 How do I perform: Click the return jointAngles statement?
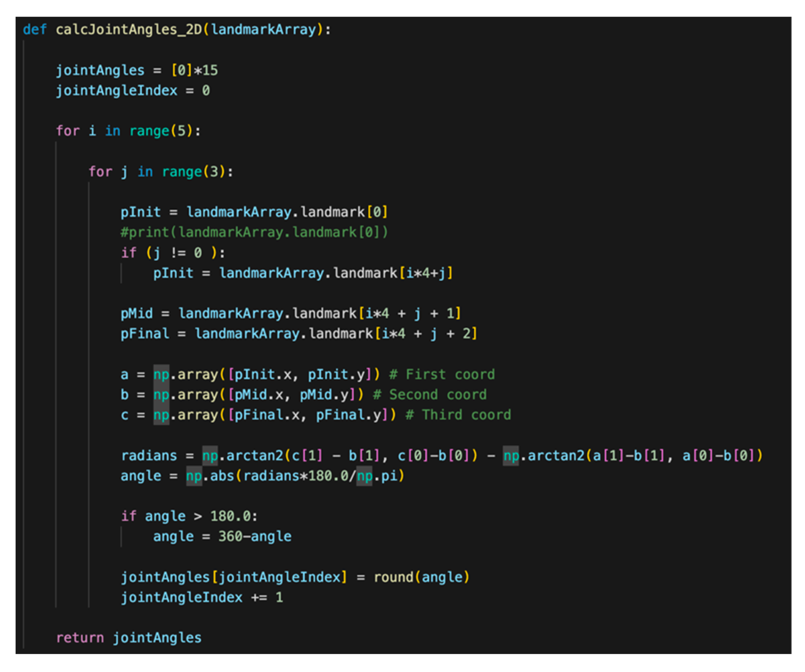(128, 638)
